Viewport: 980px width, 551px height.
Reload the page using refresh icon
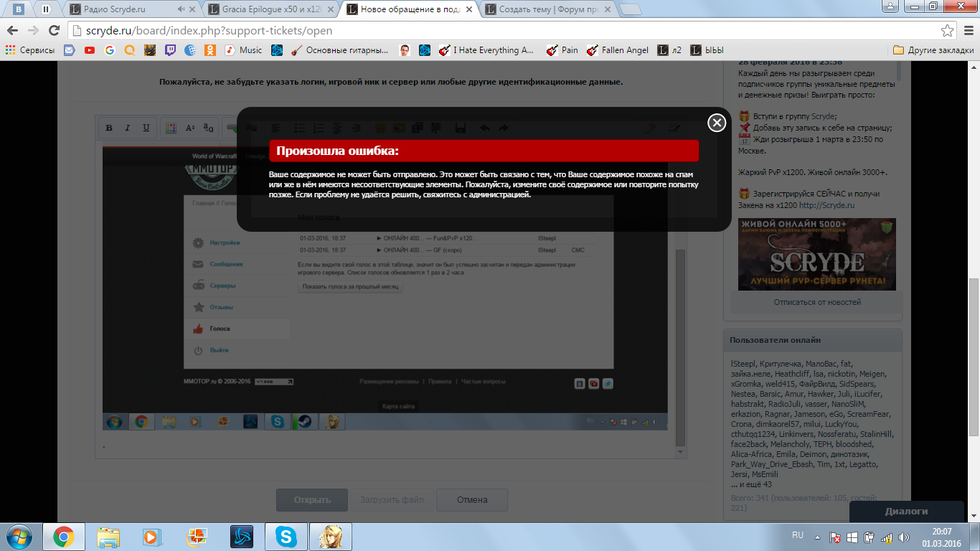(x=54, y=31)
